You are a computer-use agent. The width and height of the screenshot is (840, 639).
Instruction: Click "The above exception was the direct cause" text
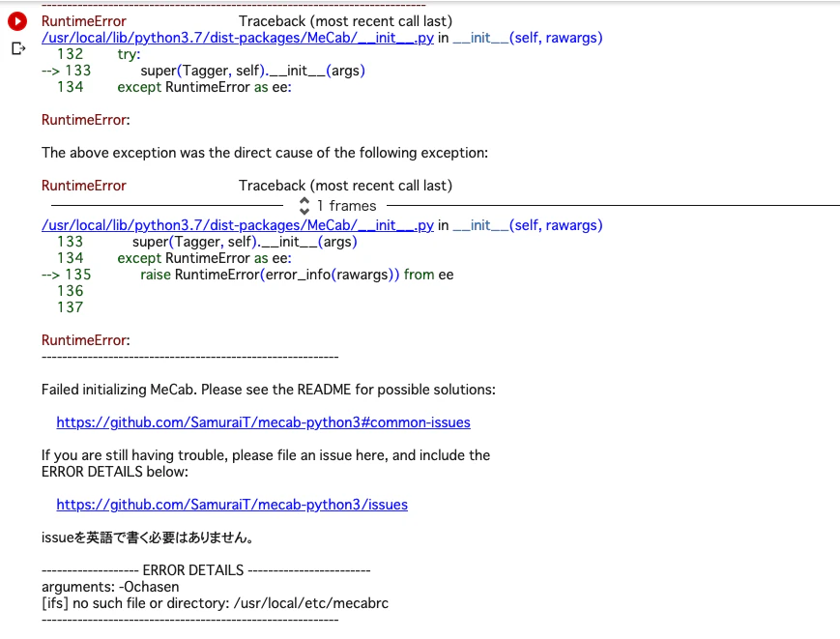tap(265, 153)
